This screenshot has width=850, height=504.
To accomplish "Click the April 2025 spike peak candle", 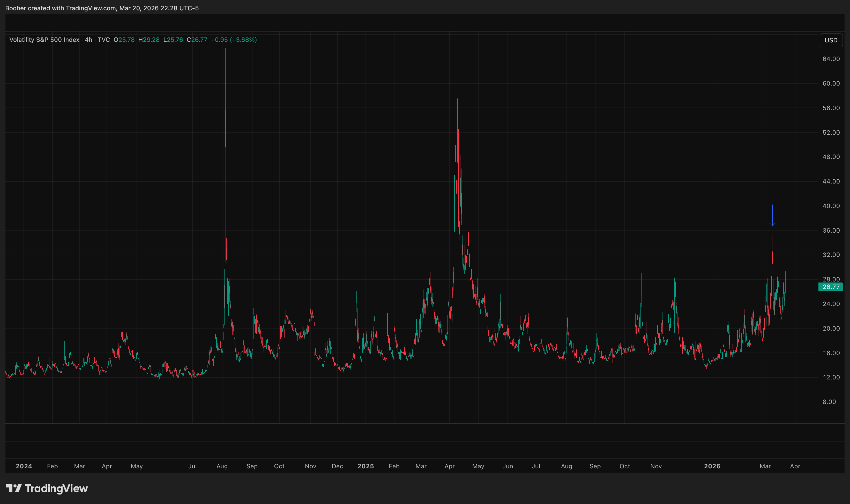I will pos(455,86).
